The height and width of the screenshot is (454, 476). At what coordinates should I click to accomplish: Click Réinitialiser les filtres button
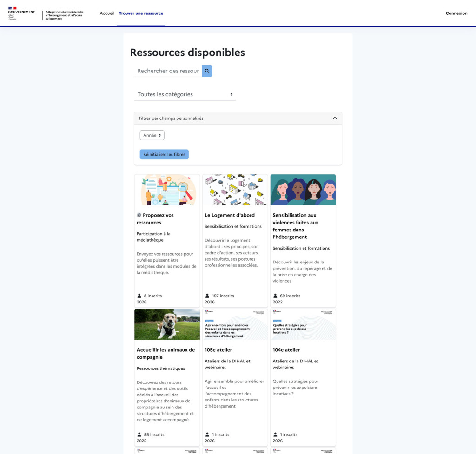164,154
